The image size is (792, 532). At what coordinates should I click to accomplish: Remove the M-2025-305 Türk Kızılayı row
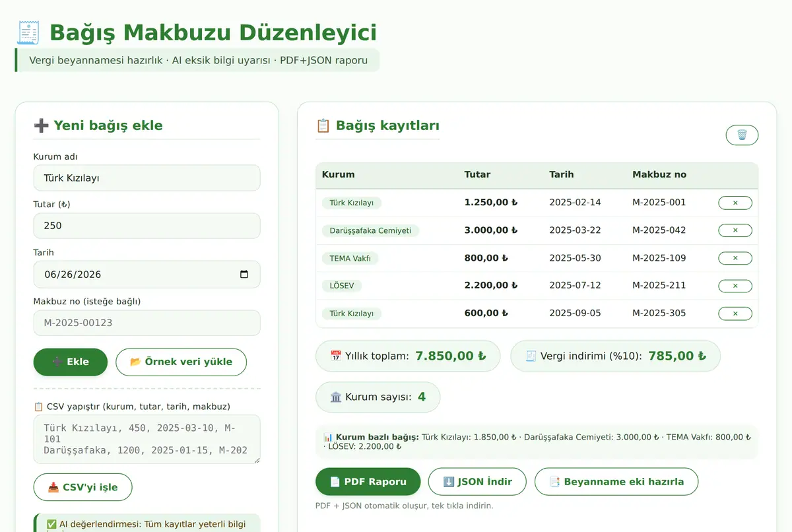(735, 314)
